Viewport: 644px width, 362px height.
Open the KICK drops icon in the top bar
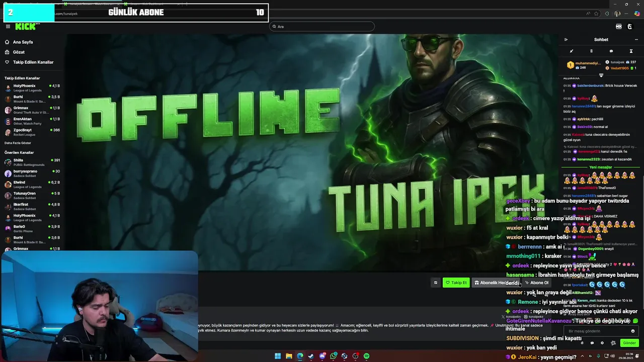tap(619, 27)
